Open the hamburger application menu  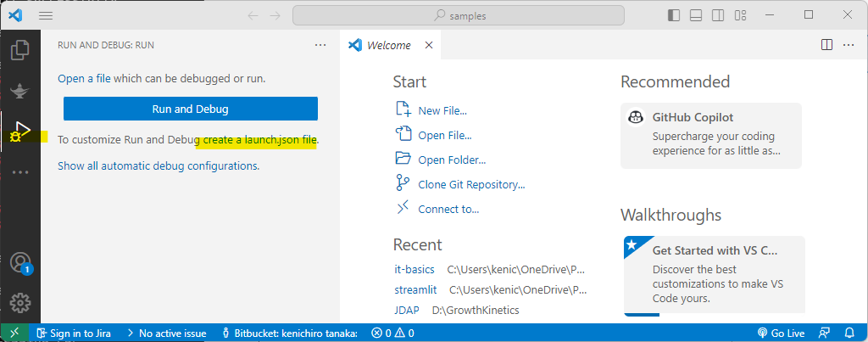46,15
